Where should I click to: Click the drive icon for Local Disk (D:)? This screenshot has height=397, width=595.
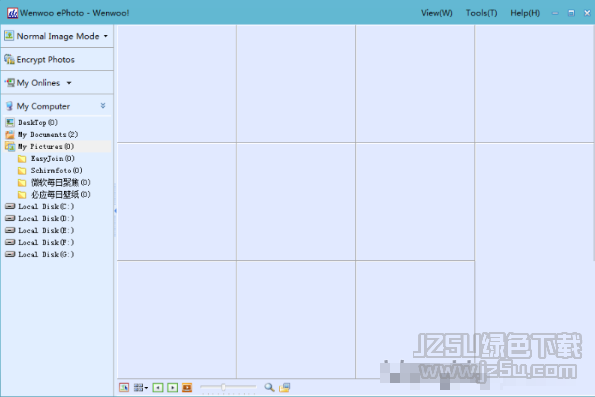[10, 218]
